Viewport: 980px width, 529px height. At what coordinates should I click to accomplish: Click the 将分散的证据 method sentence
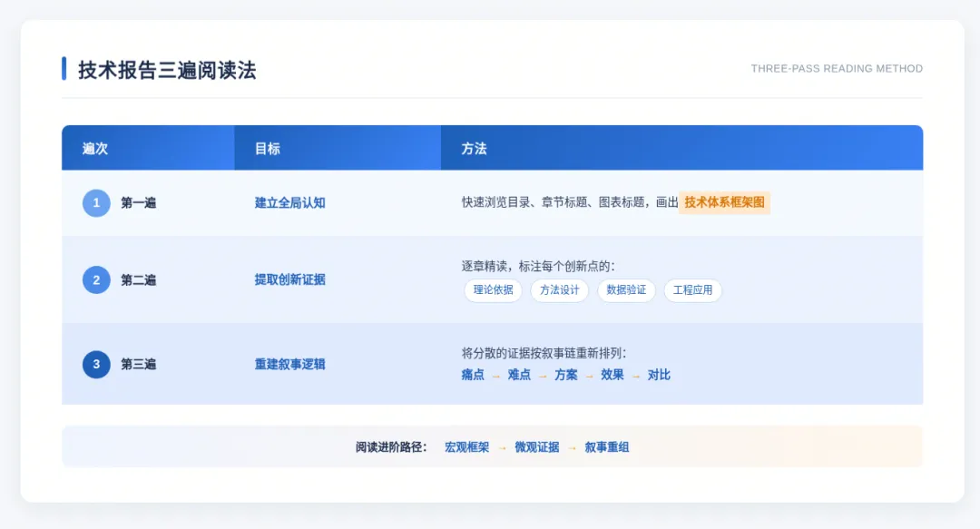(x=544, y=353)
